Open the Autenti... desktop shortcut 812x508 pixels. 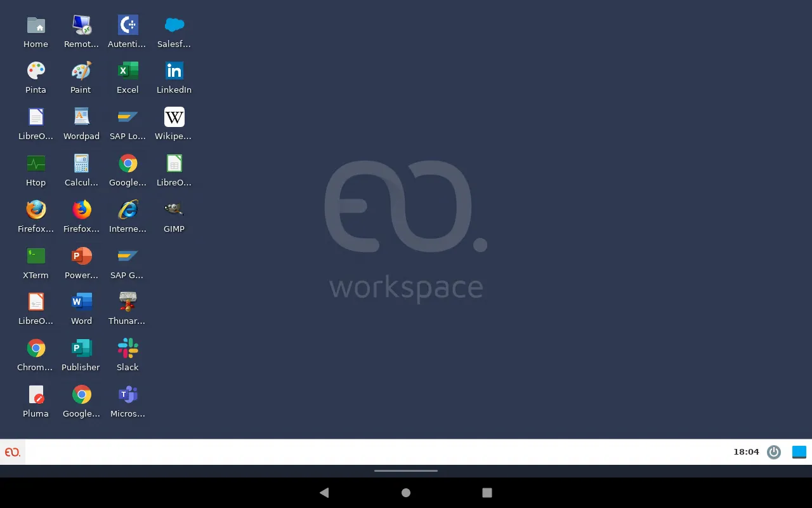pyautogui.click(x=128, y=25)
